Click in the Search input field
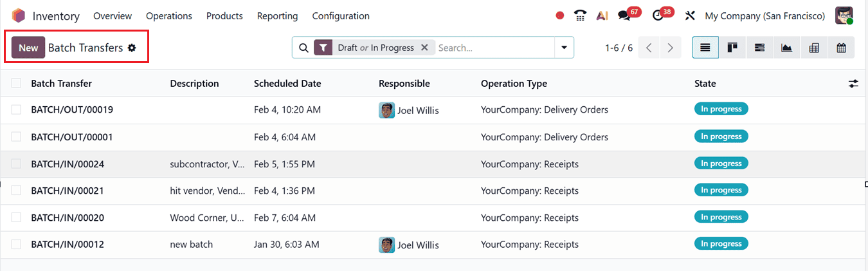 (494, 48)
